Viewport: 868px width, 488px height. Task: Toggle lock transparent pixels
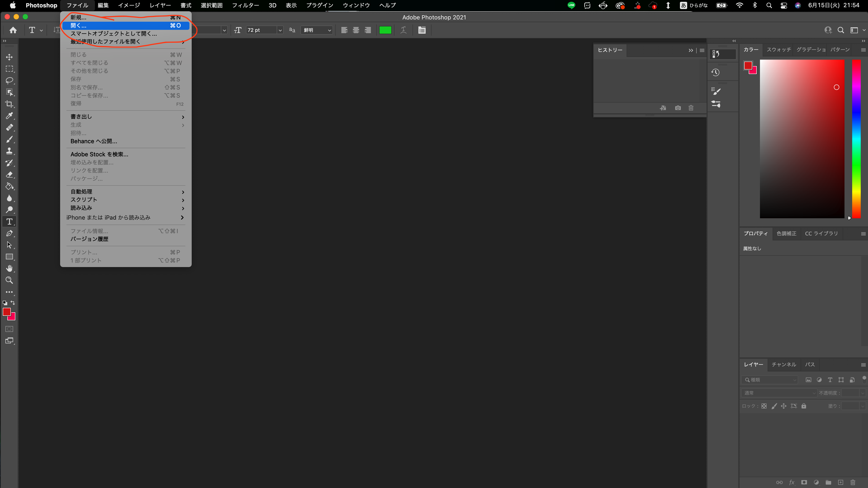pos(764,406)
